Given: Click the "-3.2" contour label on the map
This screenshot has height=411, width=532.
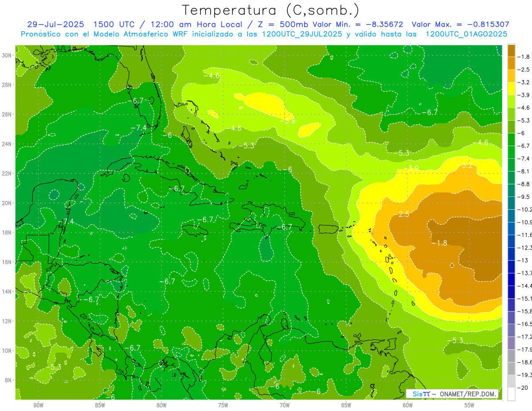Looking at the screenshot, I should tap(465, 165).
